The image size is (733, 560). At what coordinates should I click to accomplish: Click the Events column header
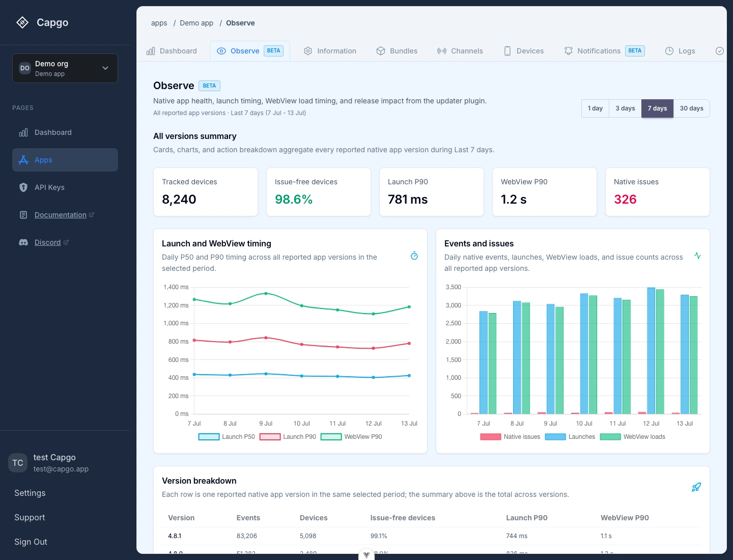248,518
